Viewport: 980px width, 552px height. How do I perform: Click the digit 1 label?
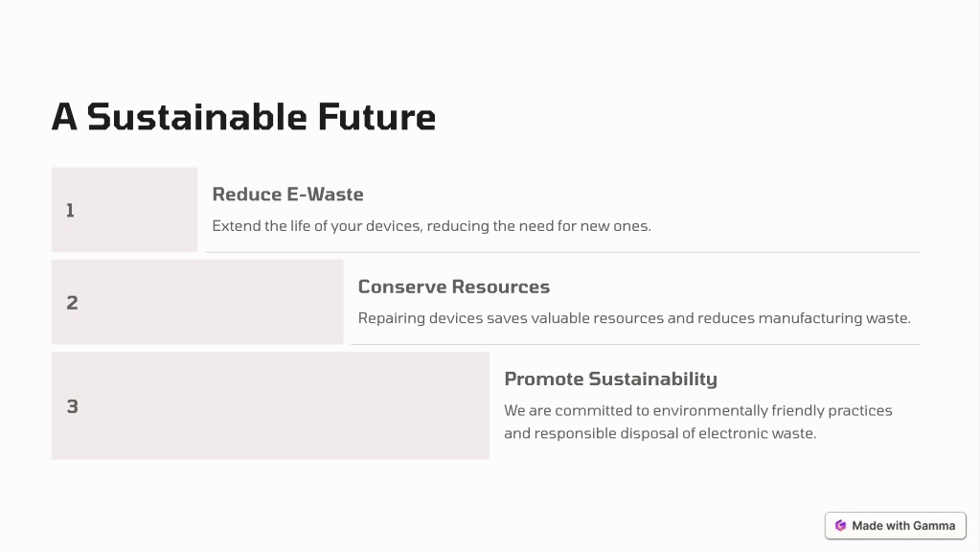pyautogui.click(x=70, y=211)
